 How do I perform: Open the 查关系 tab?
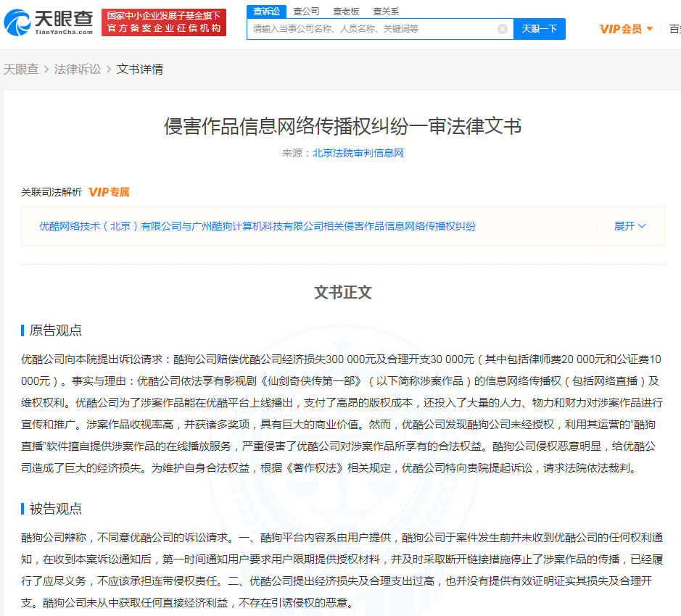pos(386,12)
